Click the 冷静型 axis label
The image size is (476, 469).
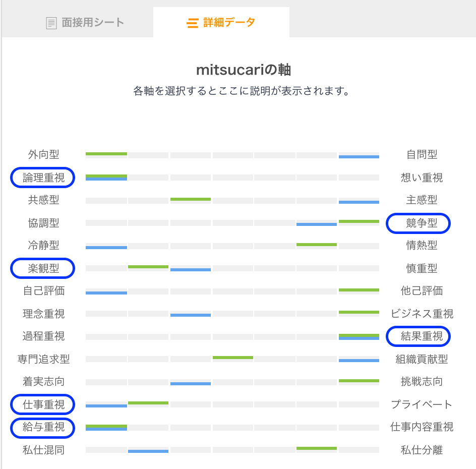coord(42,246)
